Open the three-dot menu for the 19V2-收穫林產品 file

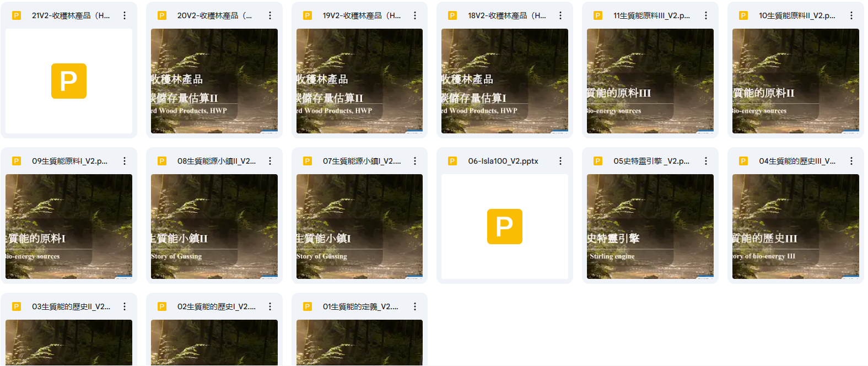[415, 15]
